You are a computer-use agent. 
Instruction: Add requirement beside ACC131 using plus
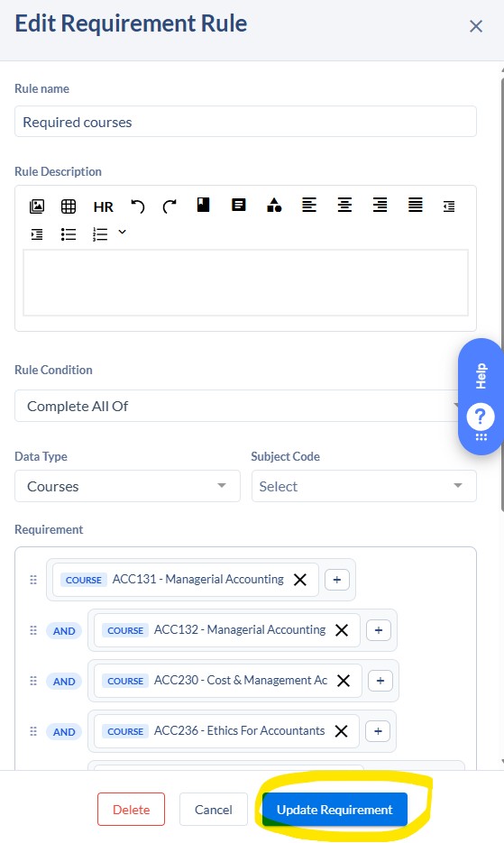[x=337, y=580]
